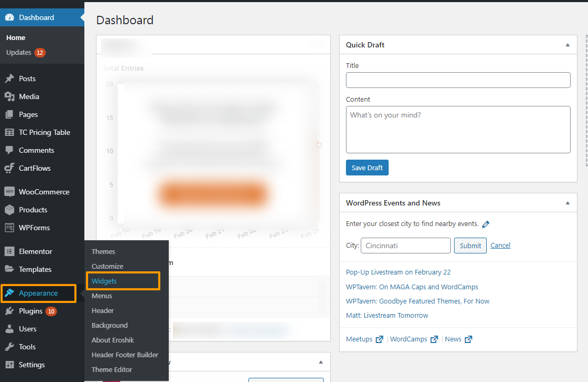The width and height of the screenshot is (588, 382).
Task: Click the Tools wrench icon
Action: click(9, 347)
